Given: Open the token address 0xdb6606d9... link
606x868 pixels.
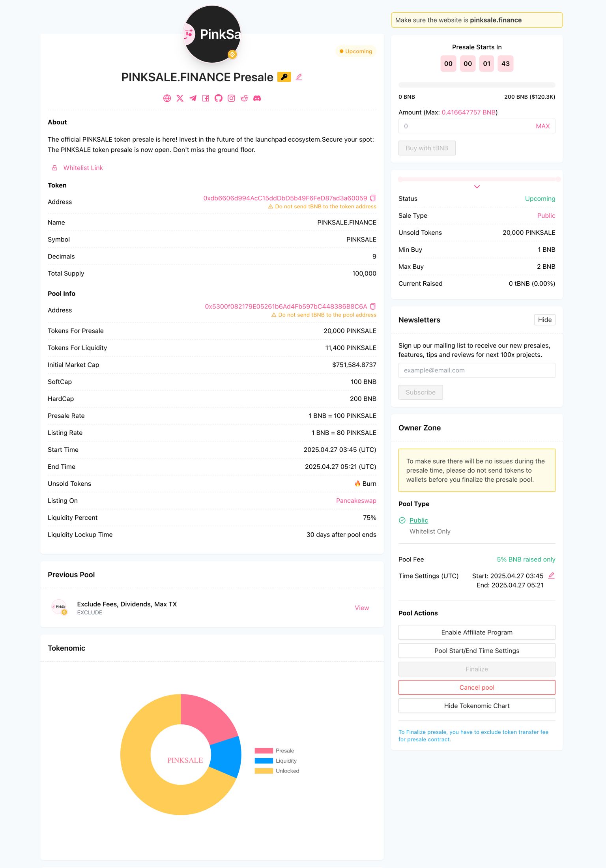Looking at the screenshot, I should (285, 198).
